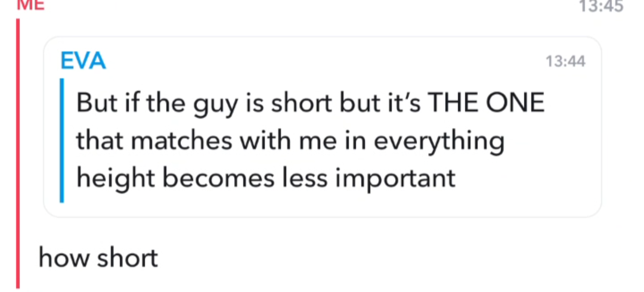
Task: Tap the blue quote bar
Action: [62, 141]
